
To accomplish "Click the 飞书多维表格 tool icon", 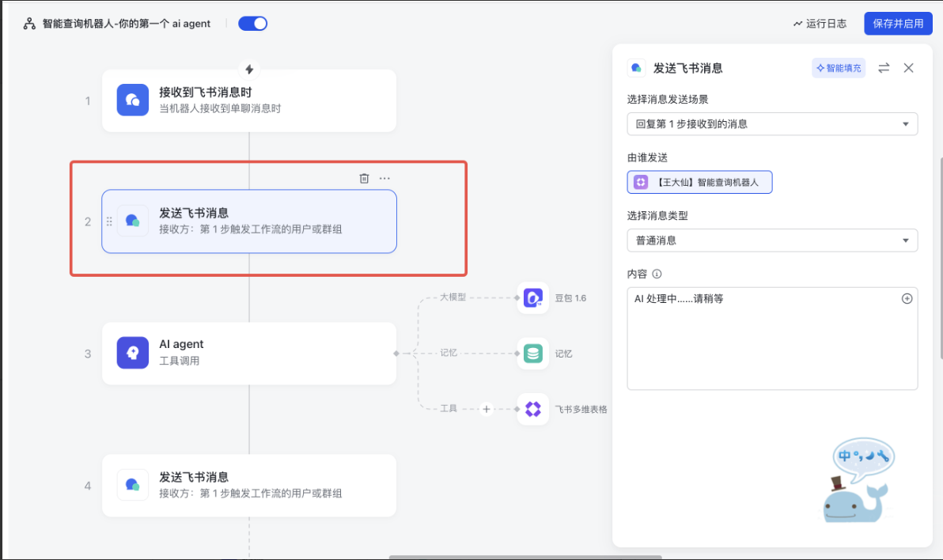I will (532, 409).
